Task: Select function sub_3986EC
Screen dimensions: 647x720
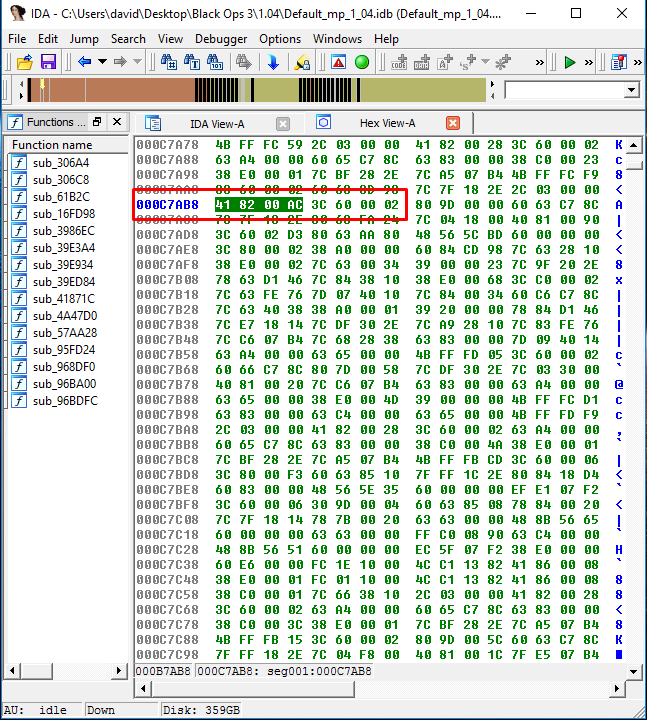Action: coord(64,231)
